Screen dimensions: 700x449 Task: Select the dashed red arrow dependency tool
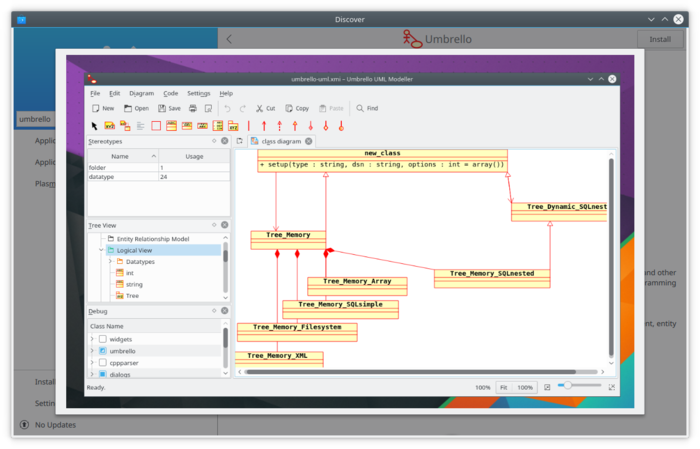[279, 126]
